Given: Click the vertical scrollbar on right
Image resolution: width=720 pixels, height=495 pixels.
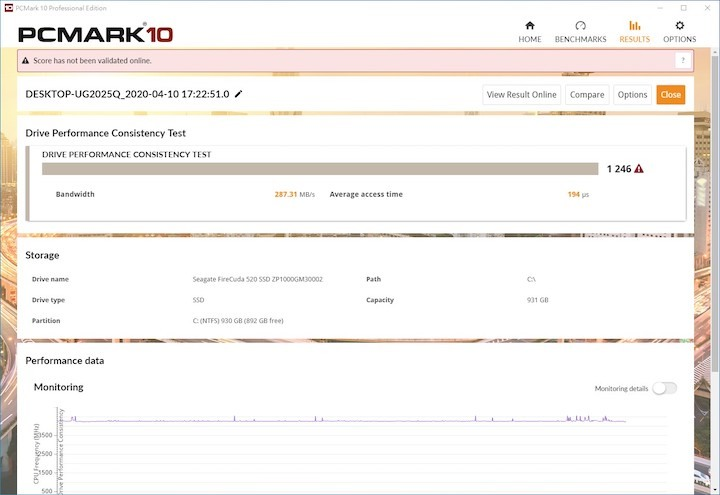Looking at the screenshot, I should pos(714,250).
